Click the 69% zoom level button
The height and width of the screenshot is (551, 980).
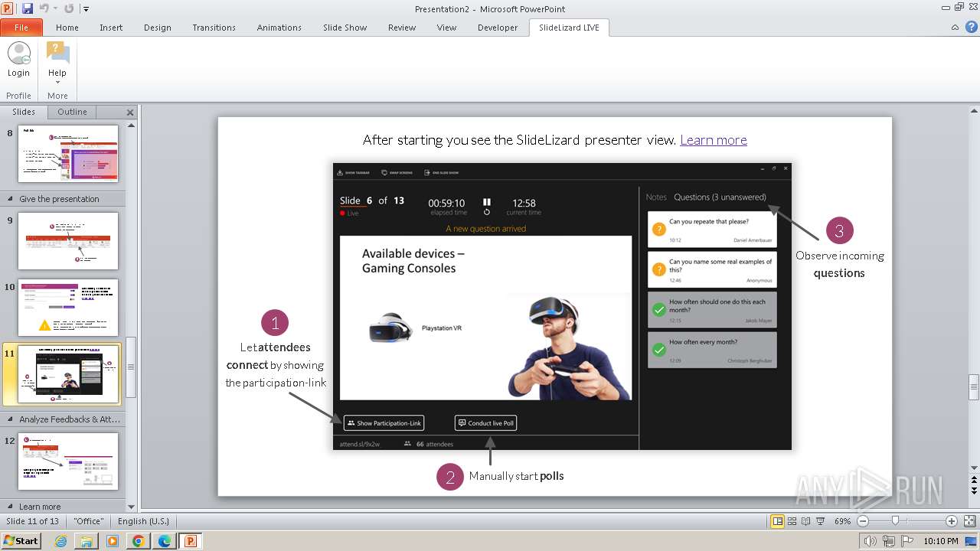[x=842, y=521]
